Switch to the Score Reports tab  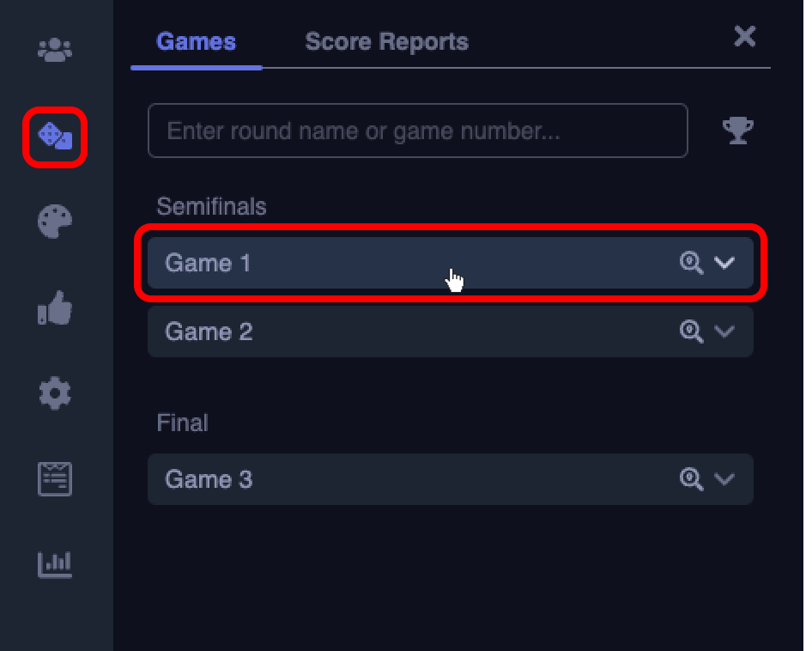point(386,40)
